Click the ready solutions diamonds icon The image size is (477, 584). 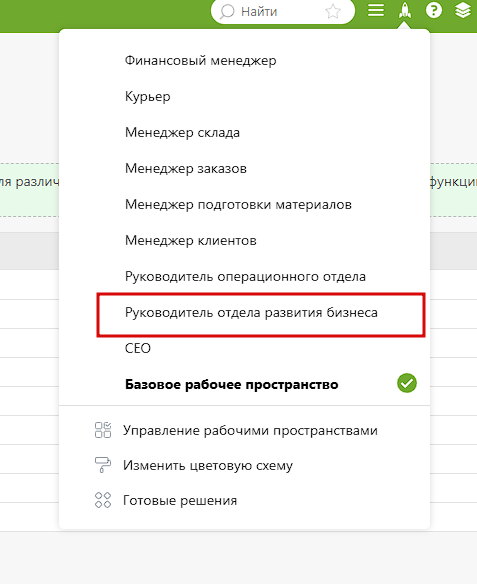click(103, 500)
